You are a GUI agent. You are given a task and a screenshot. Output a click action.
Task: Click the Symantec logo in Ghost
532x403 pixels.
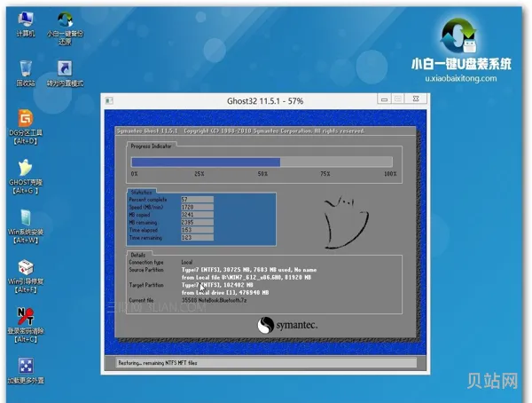287,325
